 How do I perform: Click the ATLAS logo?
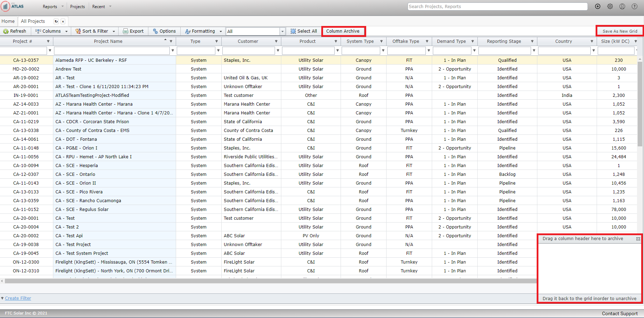(13, 6)
